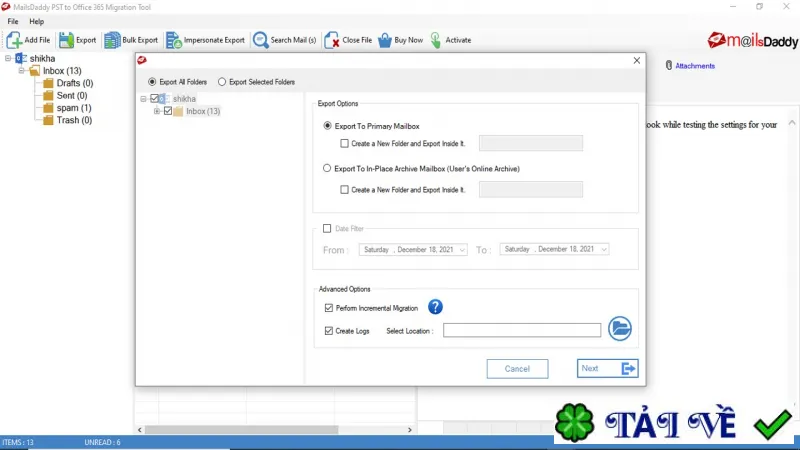Click the Select Location text field
The height and width of the screenshot is (450, 800).
point(522,330)
